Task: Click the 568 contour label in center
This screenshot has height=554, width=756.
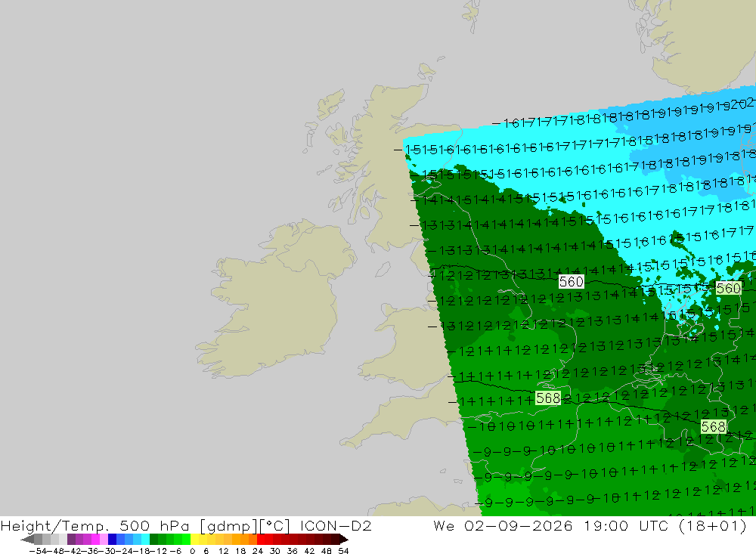Action: 548,398
